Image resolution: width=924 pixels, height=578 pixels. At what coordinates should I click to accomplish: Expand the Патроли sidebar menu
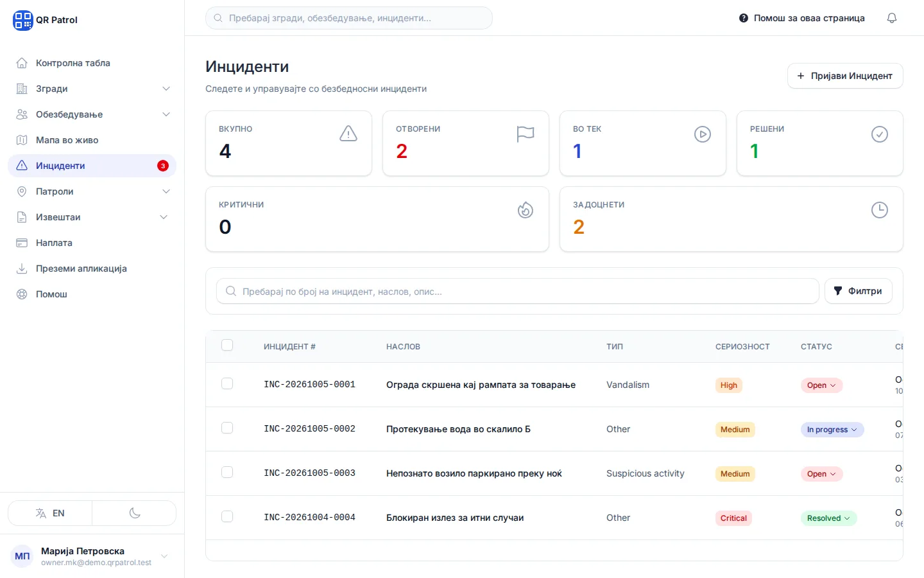click(92, 191)
